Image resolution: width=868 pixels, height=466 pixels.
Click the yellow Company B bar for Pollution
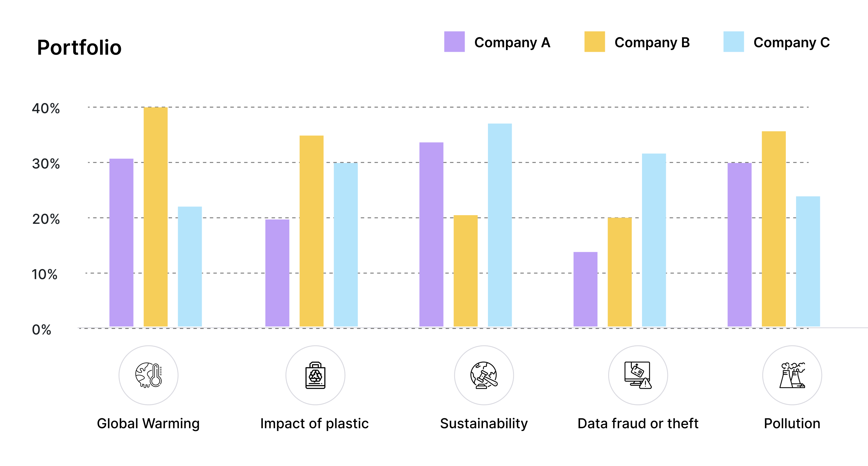(x=774, y=229)
